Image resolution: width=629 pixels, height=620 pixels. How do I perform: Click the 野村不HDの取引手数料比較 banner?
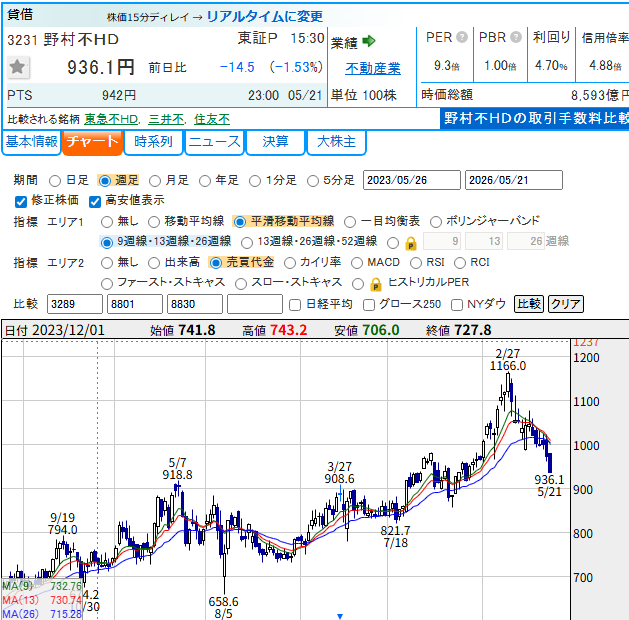535,119
